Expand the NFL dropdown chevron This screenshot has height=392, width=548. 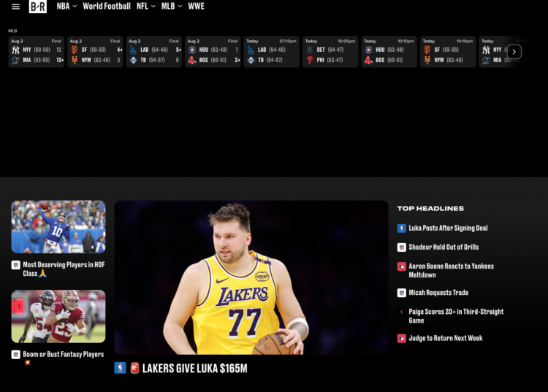click(153, 7)
